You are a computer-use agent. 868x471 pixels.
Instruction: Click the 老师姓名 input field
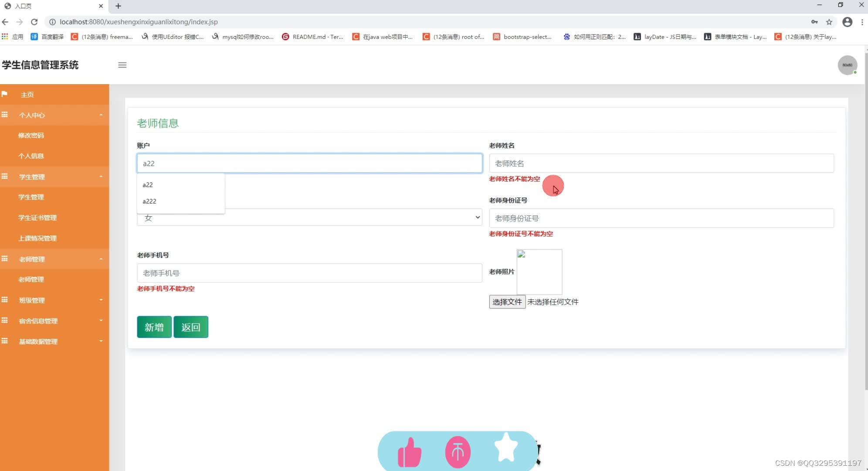pos(661,164)
